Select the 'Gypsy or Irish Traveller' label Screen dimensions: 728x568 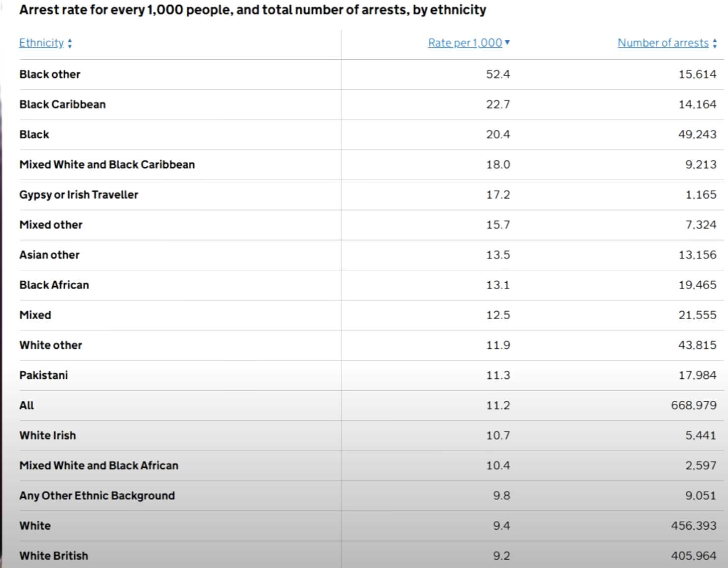[x=79, y=195]
